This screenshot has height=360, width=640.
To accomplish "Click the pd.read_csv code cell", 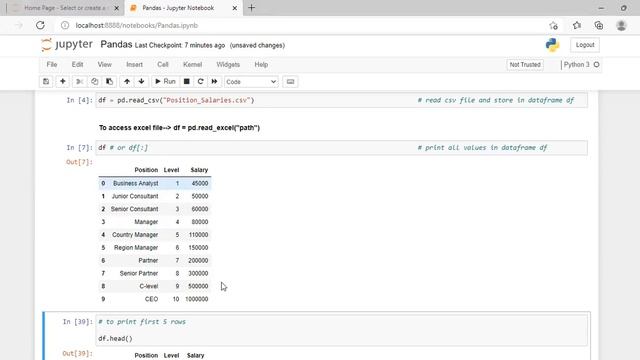I will coord(342,100).
